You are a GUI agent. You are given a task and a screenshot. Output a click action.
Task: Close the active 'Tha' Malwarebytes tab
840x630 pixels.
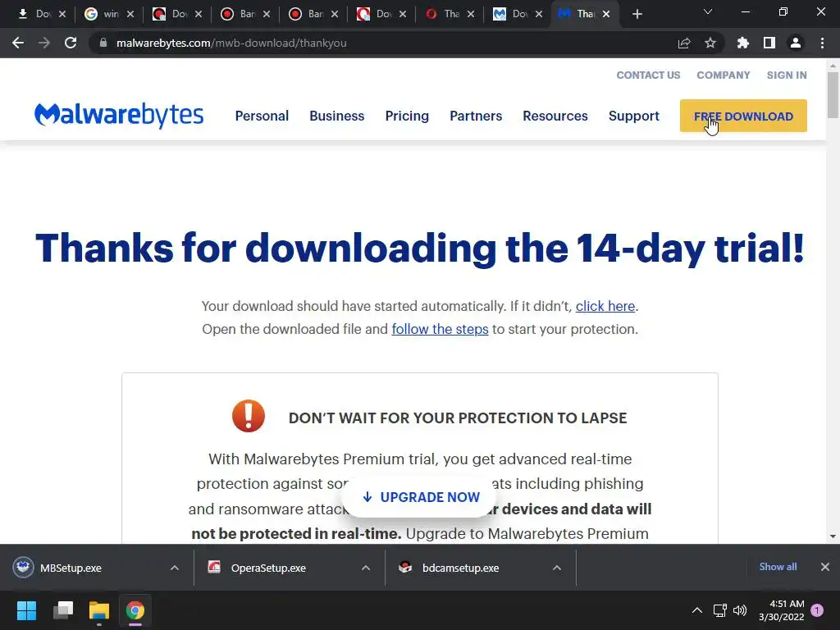pyautogui.click(x=606, y=14)
